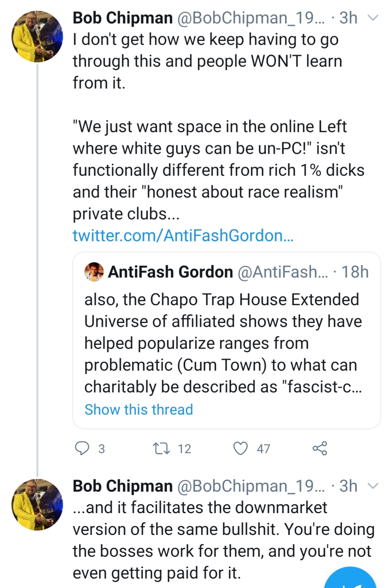This screenshot has width=392, height=588.
Task: Tap AntiFash Gordon's small avatar
Action: pyautogui.click(x=94, y=272)
